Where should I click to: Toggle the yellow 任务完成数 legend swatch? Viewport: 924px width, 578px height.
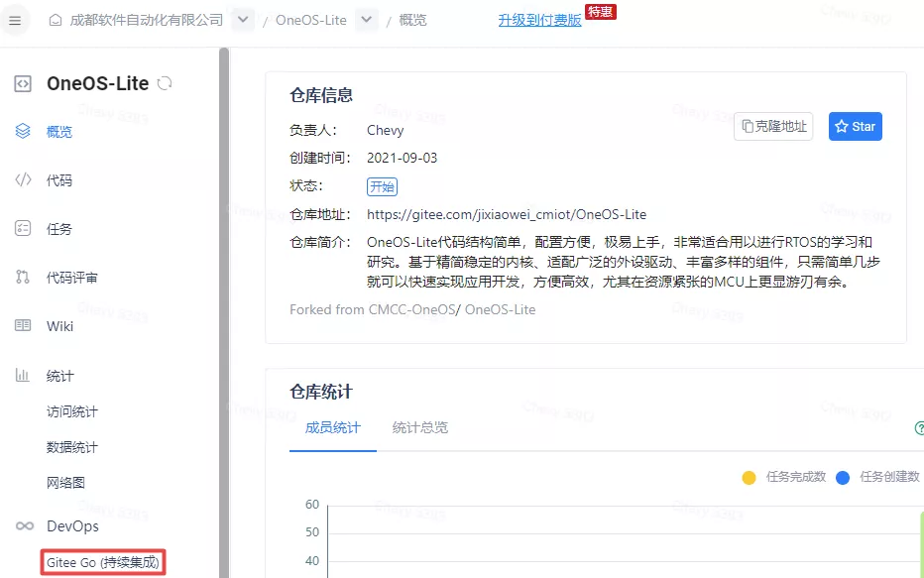pyautogui.click(x=749, y=477)
